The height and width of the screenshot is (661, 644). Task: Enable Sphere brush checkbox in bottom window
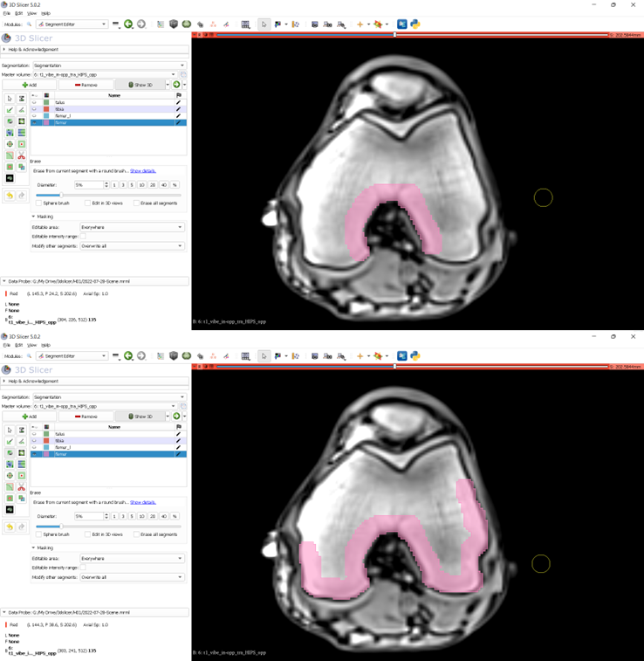point(38,534)
